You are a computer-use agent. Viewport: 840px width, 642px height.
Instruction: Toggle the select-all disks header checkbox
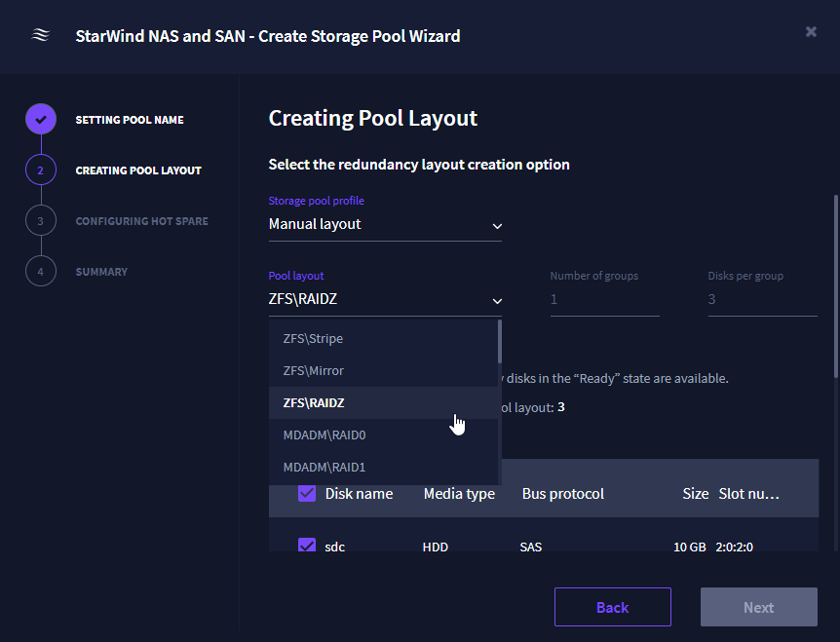[307, 493]
